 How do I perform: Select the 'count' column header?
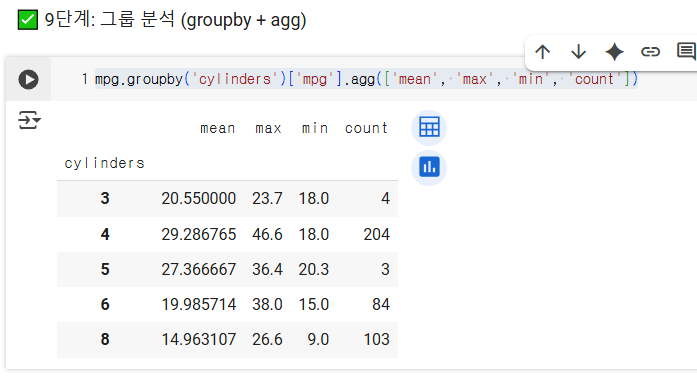366,128
